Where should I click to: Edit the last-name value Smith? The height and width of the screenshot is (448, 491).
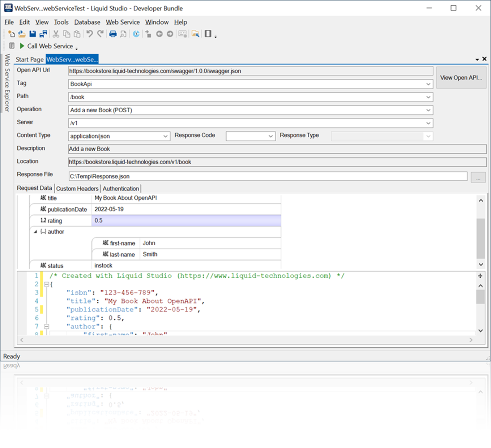pos(210,254)
